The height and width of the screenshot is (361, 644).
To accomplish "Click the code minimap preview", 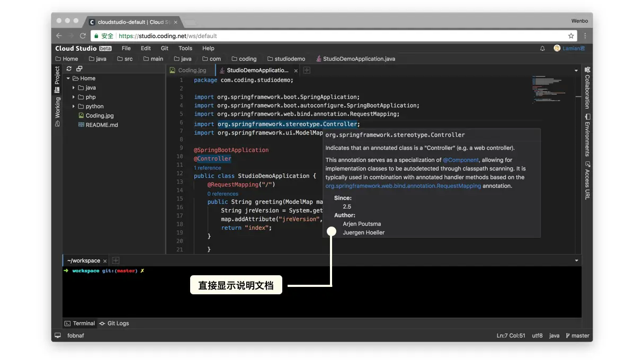I will tap(551, 89).
